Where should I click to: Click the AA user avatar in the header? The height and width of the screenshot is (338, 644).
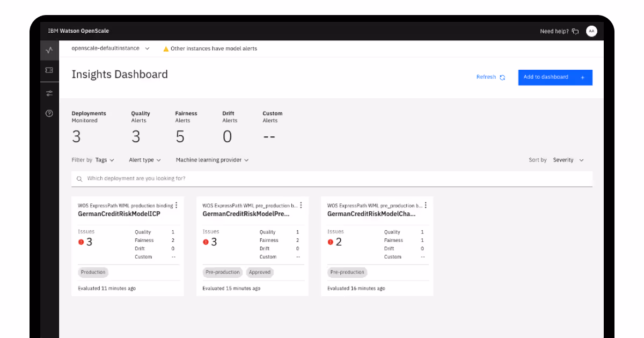[591, 31]
